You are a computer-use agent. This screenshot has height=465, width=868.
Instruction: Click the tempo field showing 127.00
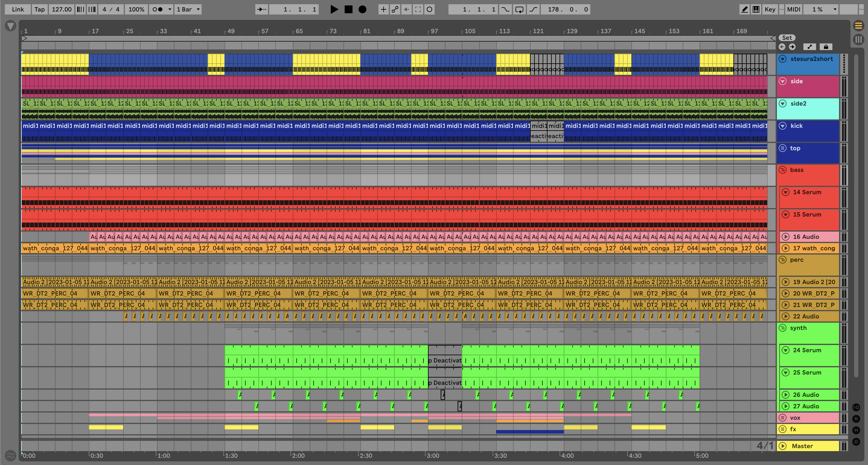(61, 9)
